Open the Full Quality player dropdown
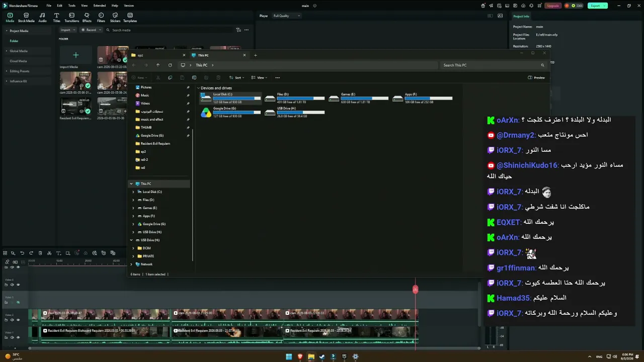Screen dimensions: 644x362 (286, 16)
